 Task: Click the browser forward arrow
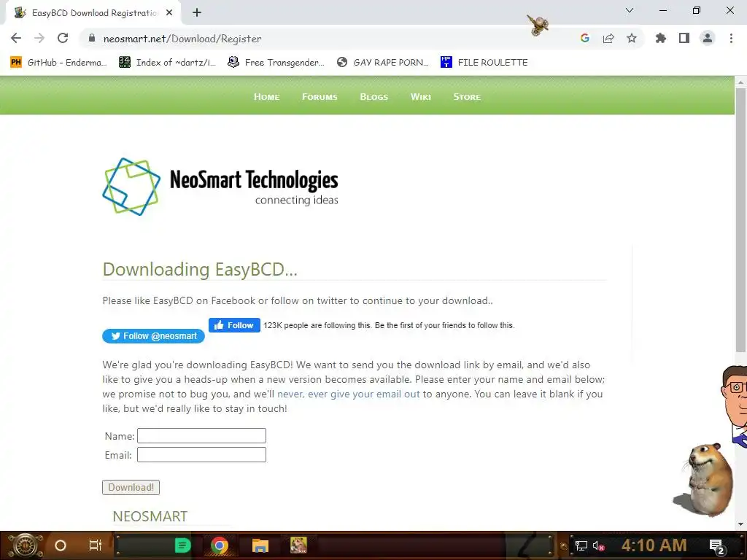39,38
